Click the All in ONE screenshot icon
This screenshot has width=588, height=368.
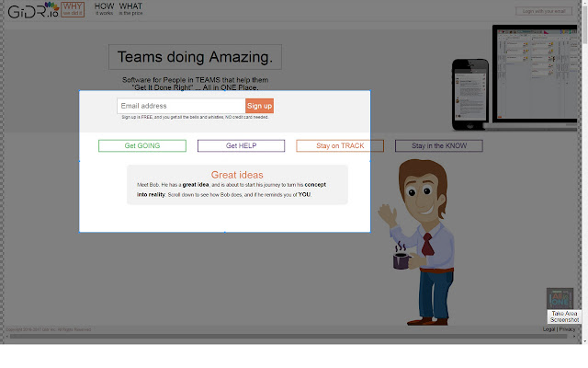(x=560, y=298)
